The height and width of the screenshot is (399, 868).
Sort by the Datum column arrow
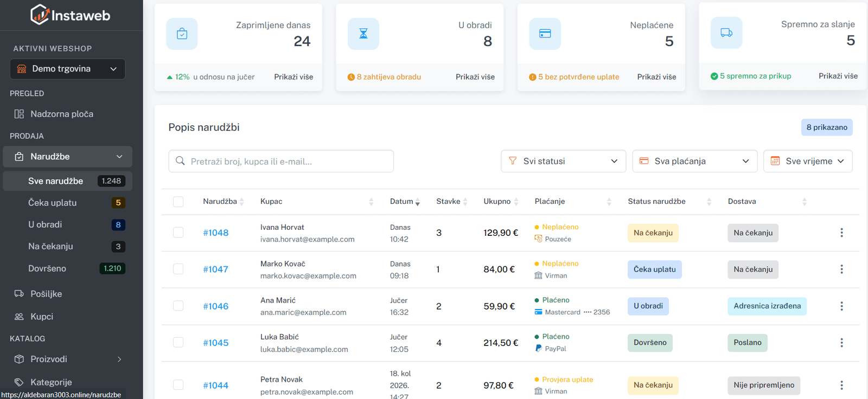click(417, 202)
